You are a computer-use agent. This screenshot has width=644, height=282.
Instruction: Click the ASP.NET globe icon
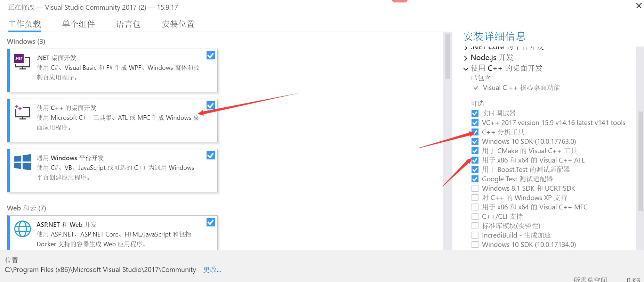point(23,229)
